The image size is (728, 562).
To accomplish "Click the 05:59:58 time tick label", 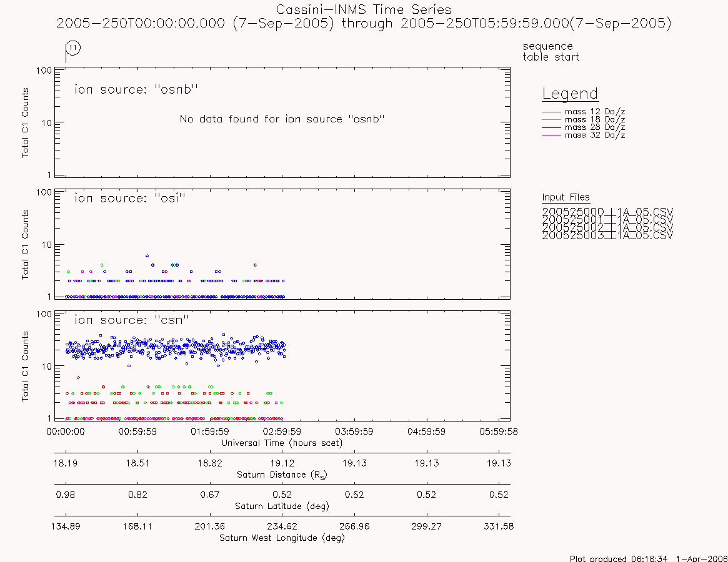I will tap(499, 431).
